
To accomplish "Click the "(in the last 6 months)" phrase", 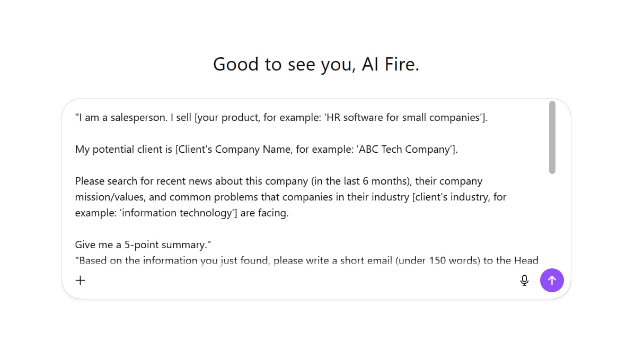I will point(360,181).
